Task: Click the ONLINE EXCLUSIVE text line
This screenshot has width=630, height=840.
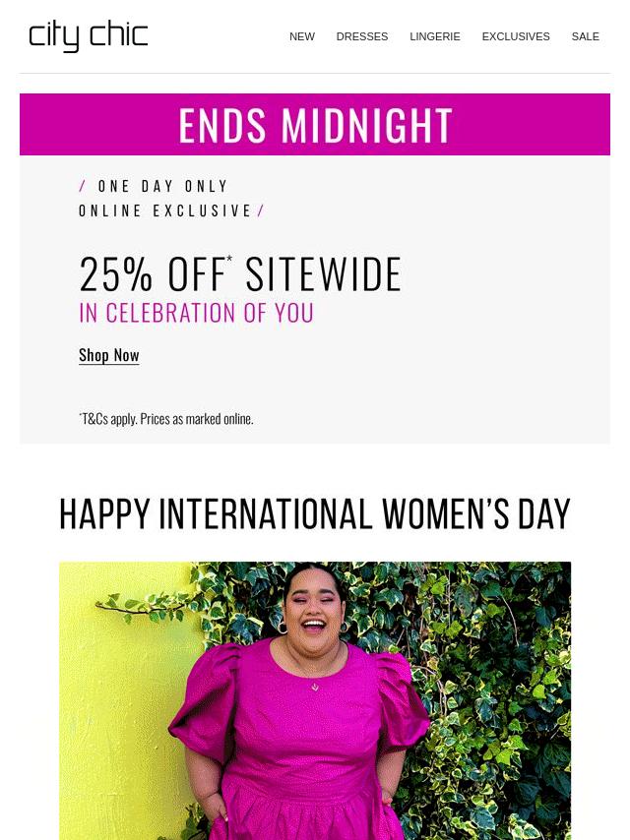Action: (x=165, y=210)
